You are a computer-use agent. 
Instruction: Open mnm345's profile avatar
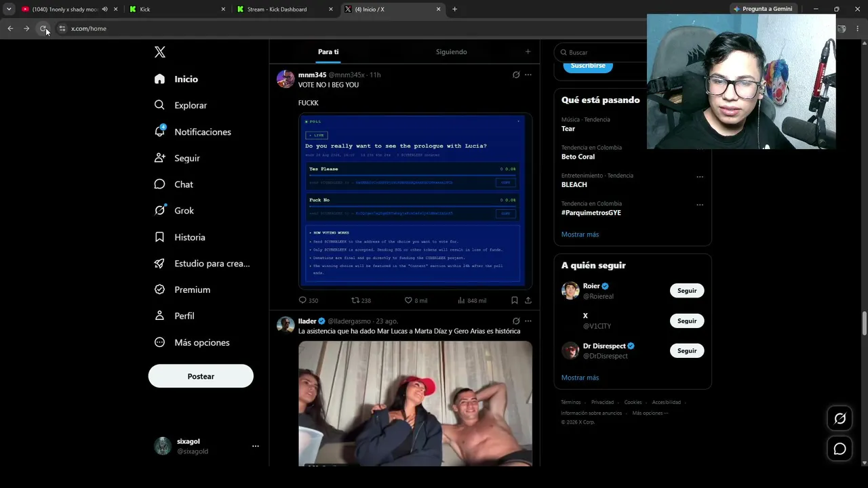pos(285,79)
